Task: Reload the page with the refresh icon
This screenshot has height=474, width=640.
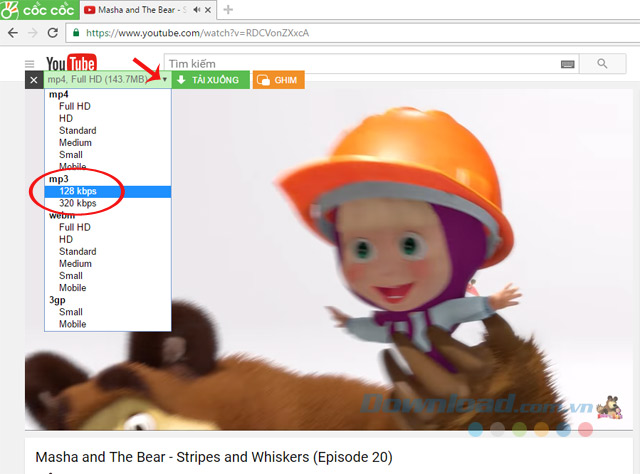Action: coord(53,33)
